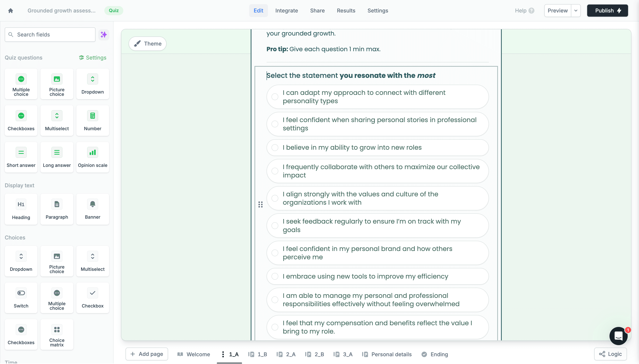The image size is (639, 364).
Task: Switch to the Integrate tab
Action: [286, 11]
